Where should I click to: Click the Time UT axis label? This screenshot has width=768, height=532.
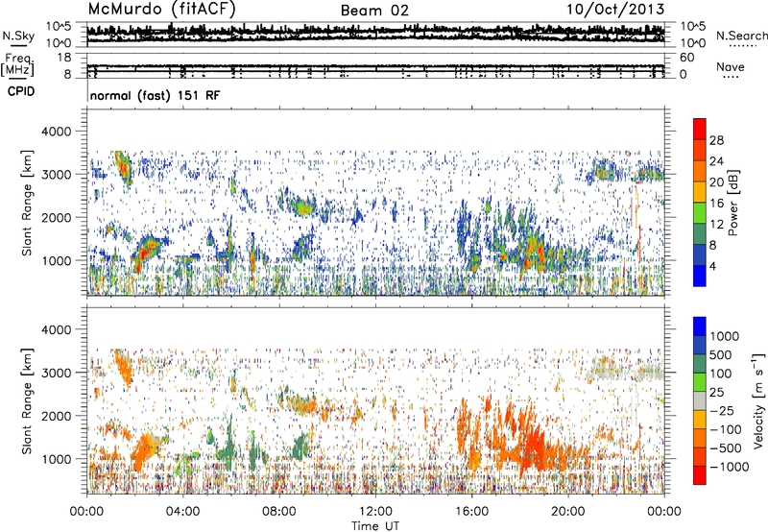(375, 526)
